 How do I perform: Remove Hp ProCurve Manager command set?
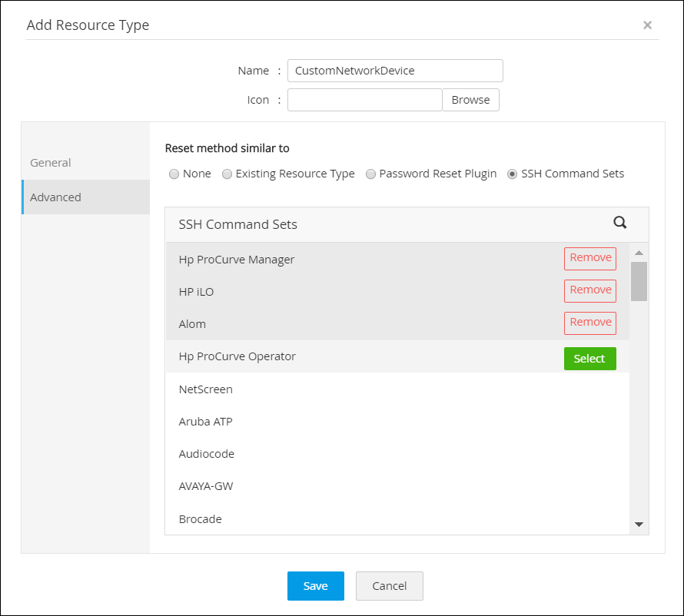pos(589,258)
